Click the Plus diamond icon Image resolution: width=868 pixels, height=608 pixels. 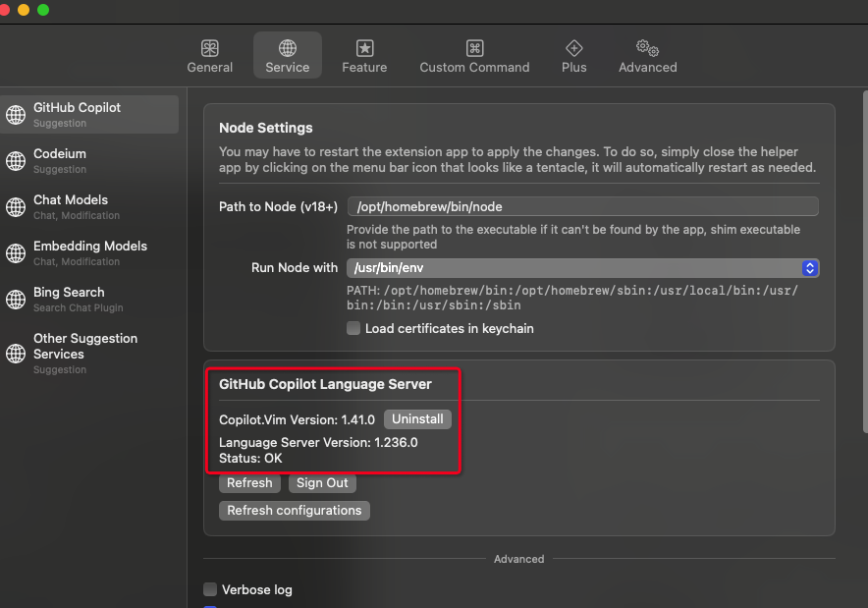point(574,48)
